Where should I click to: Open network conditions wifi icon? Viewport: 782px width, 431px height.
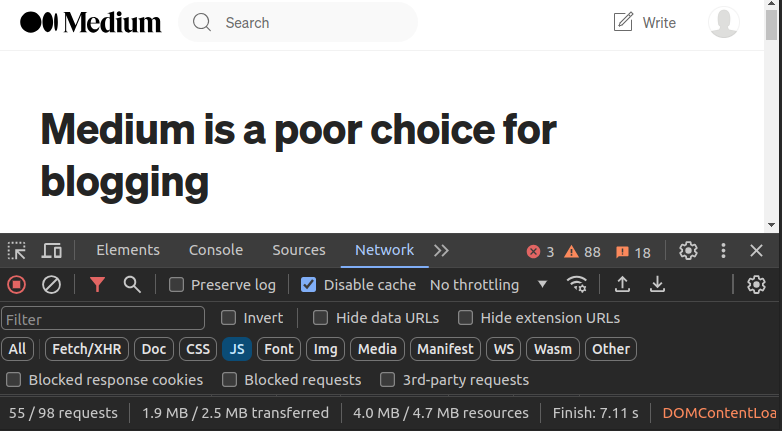coord(577,285)
